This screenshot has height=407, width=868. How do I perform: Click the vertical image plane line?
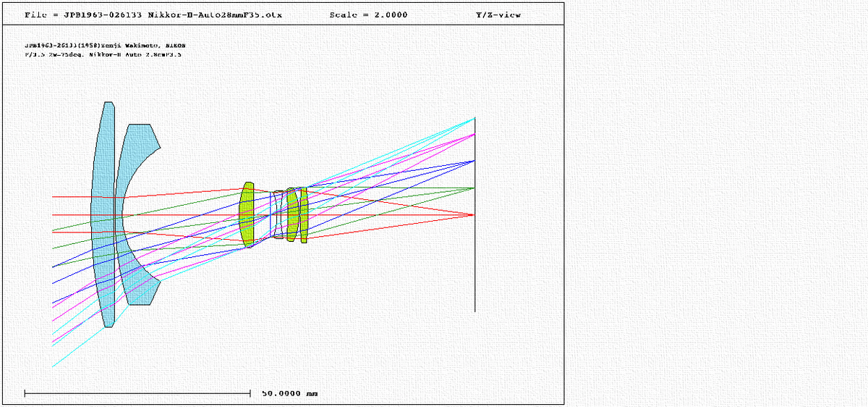[475, 214]
